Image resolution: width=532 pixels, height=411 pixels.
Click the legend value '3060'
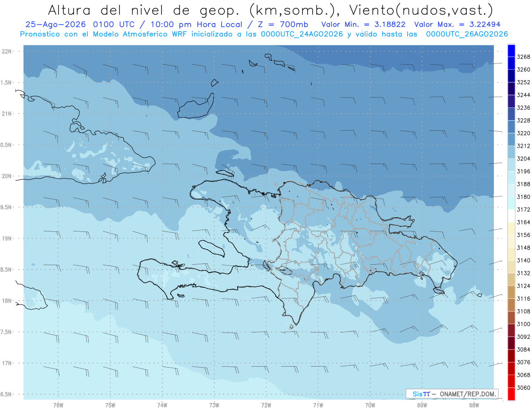(524, 388)
